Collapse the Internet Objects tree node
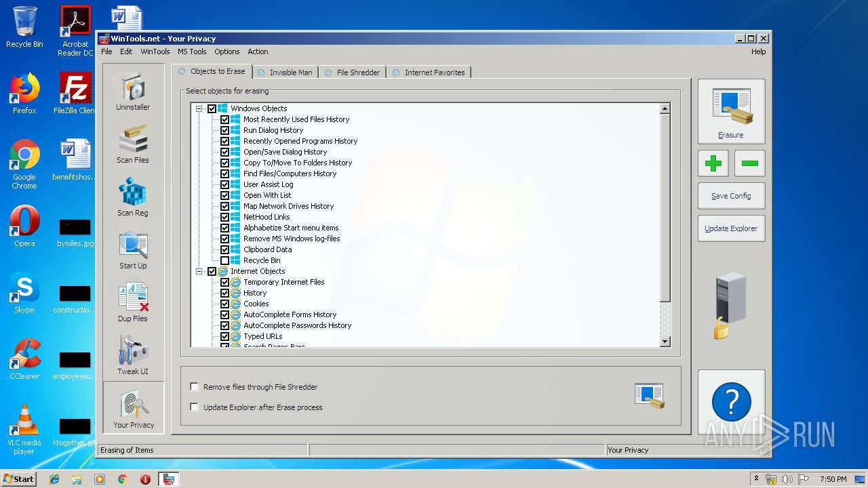The height and width of the screenshot is (488, 868). click(x=199, y=271)
